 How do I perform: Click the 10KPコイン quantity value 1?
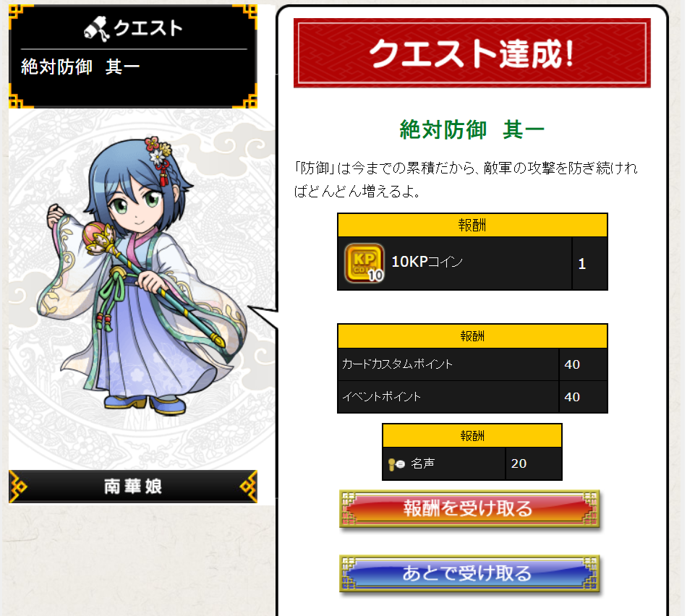[582, 264]
